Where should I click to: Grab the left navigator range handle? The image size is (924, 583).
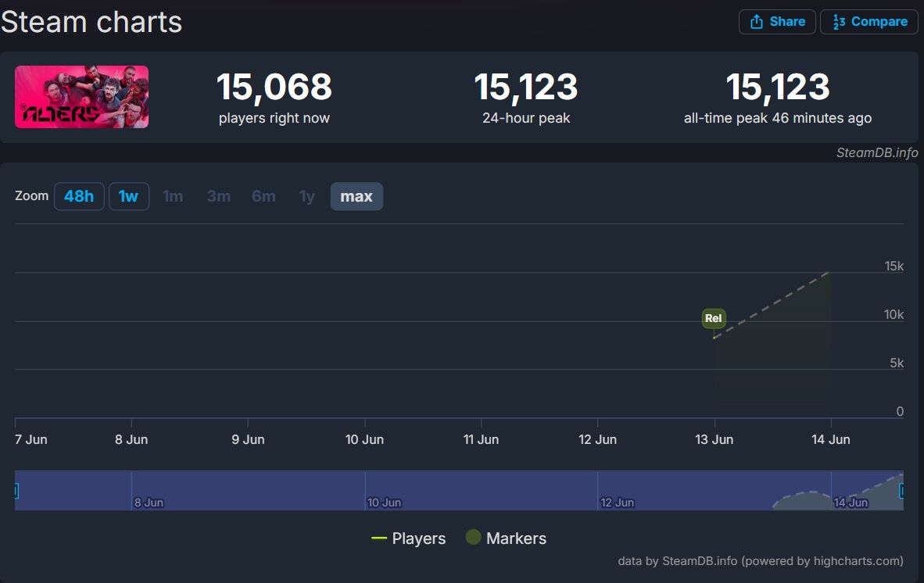click(x=16, y=491)
